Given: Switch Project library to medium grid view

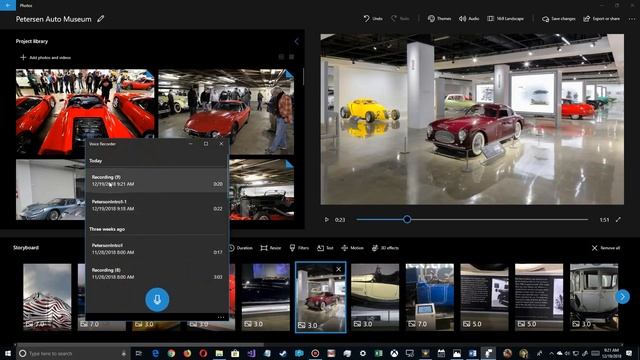Looking at the screenshot, I should pos(281,57).
